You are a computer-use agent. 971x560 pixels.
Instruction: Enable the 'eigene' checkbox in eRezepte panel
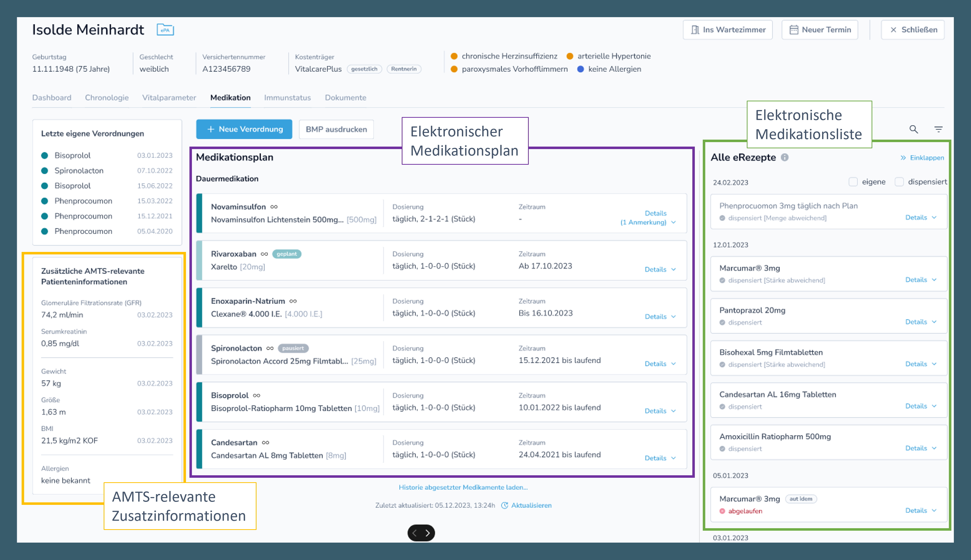[x=853, y=182]
